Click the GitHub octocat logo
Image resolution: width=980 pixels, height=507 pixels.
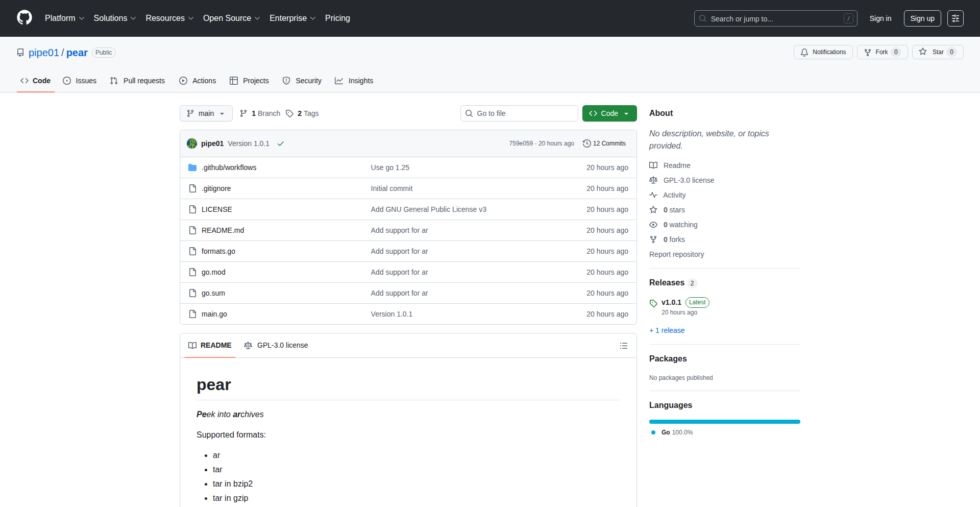[24, 18]
